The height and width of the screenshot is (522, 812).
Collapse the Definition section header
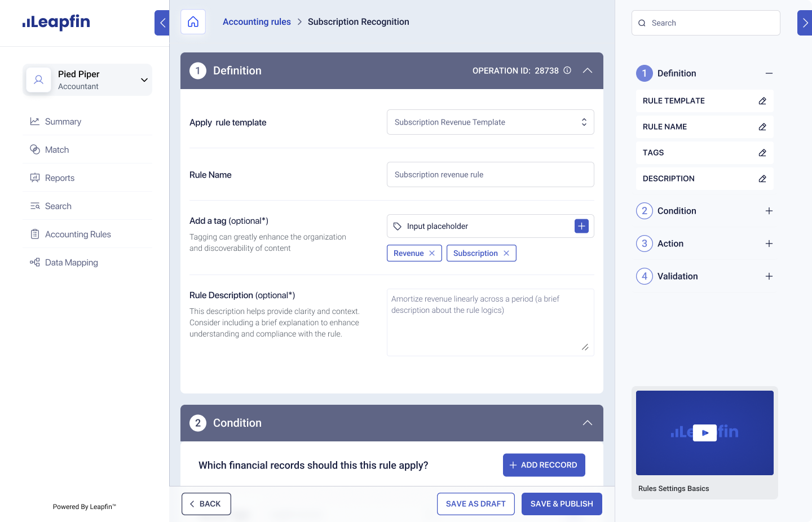click(588, 70)
